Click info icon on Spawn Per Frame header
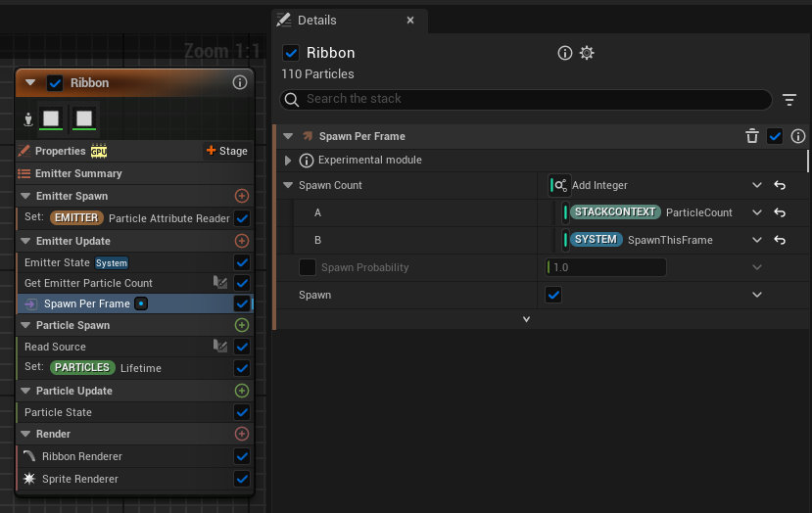The image size is (812, 513). coord(798,136)
